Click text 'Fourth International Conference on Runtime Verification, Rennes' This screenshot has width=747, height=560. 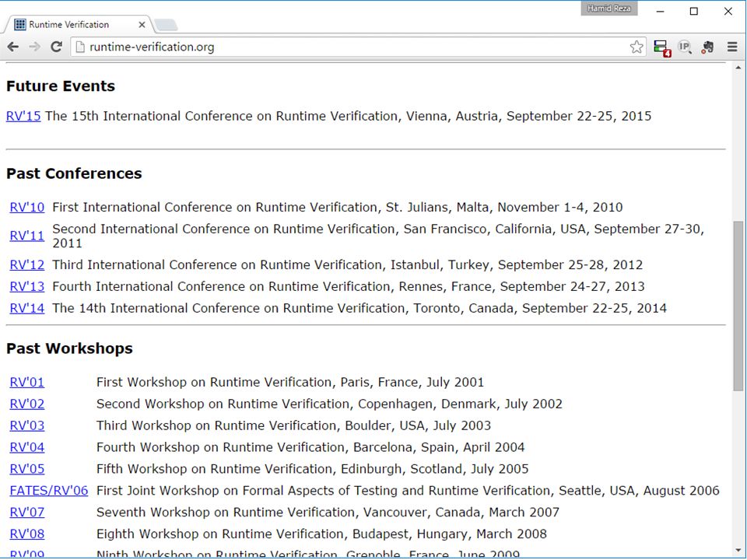[x=247, y=287]
